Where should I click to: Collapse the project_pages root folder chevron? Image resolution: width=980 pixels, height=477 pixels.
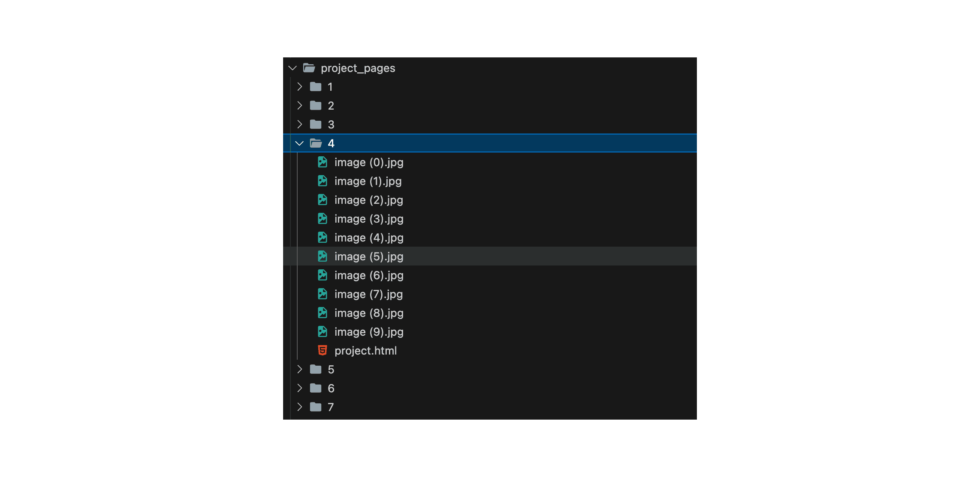(x=293, y=68)
